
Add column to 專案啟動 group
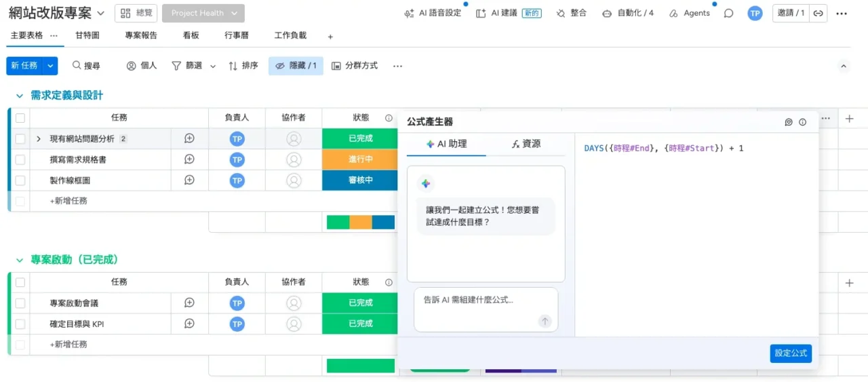(850, 283)
